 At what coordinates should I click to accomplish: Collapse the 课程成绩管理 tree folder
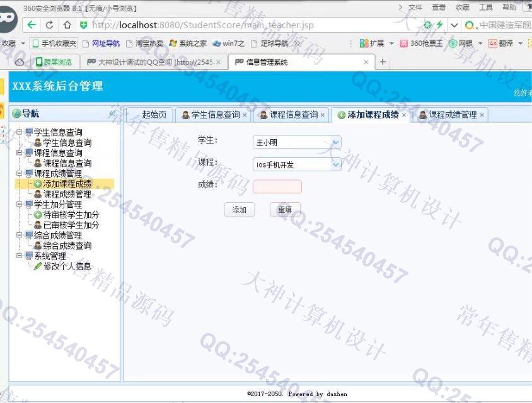(20, 174)
